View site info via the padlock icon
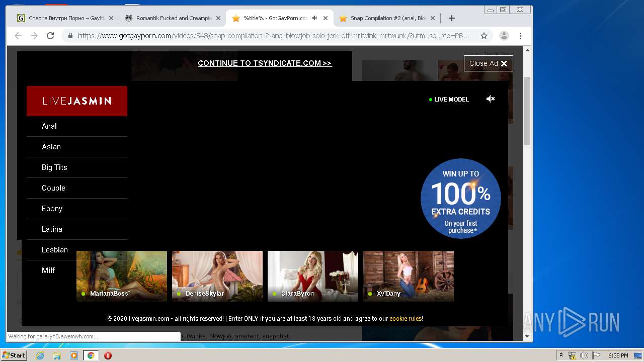The image size is (644, 362). coord(70,36)
